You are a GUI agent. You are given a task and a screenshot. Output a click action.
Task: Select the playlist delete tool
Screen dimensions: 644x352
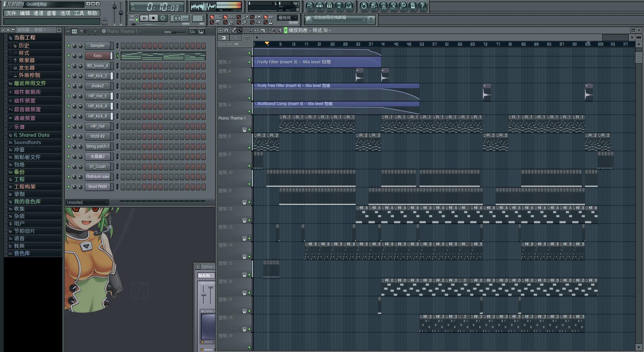(x=245, y=30)
